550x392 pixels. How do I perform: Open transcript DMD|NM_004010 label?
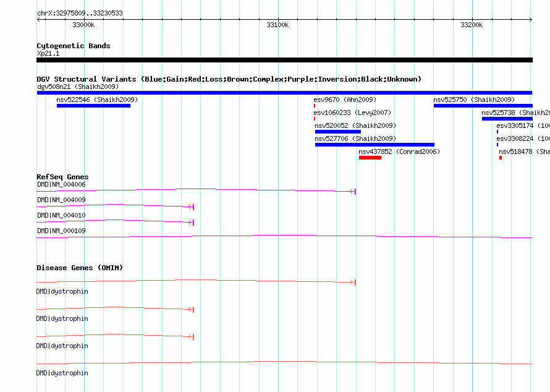(61, 215)
